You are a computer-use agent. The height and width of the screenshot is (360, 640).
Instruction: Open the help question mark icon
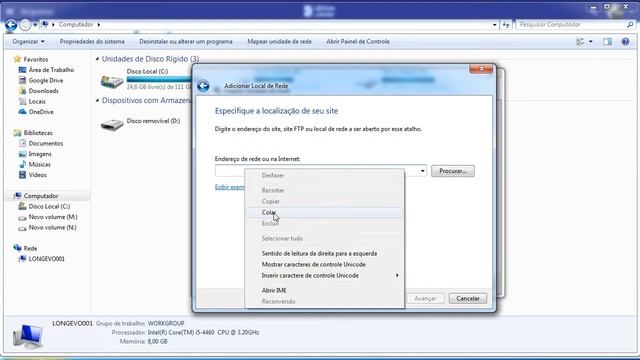[625, 42]
